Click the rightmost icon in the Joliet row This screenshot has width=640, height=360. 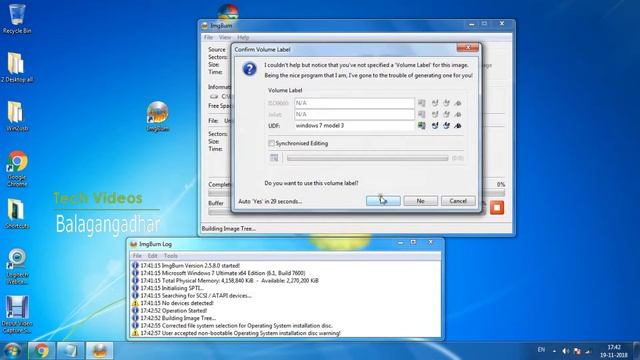[x=458, y=114]
